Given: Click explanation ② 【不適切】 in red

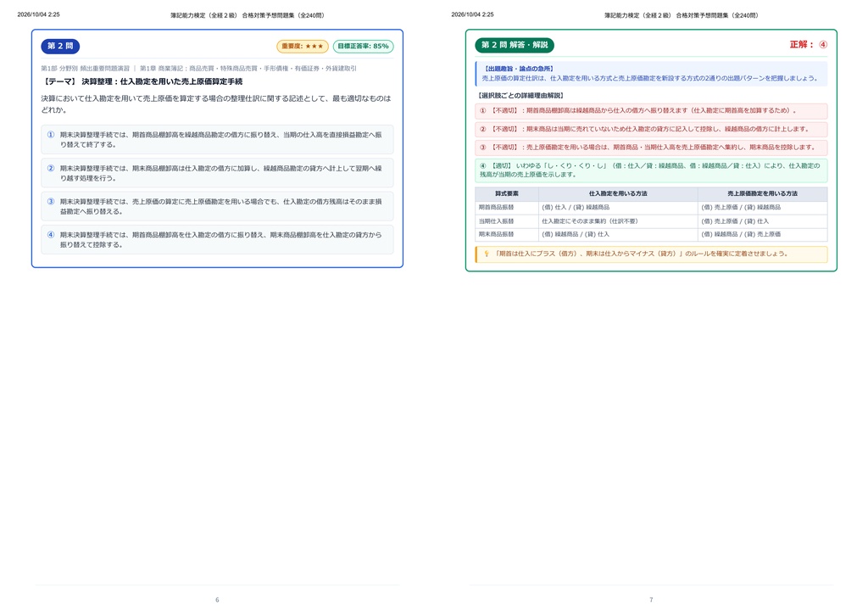Looking at the screenshot, I should click(651, 129).
